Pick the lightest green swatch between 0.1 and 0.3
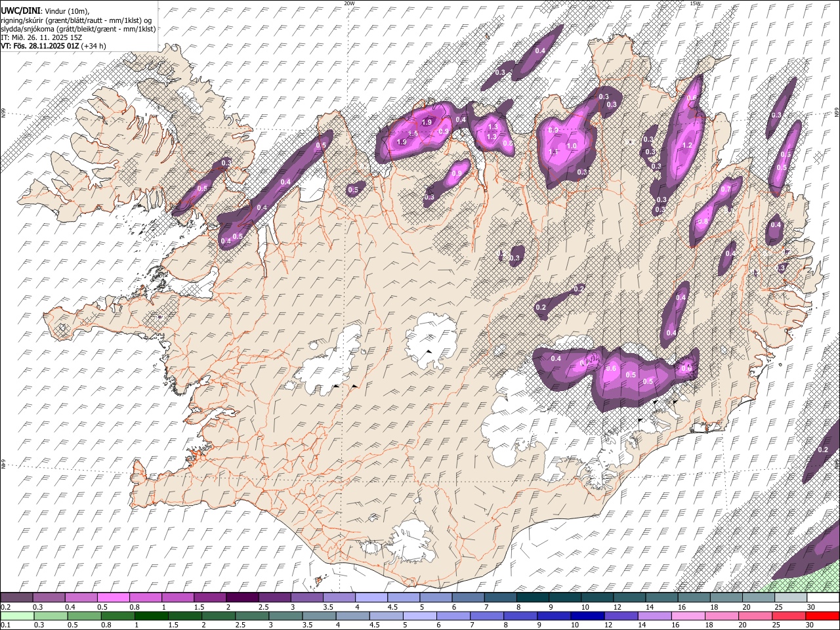Viewport: 840px width, 630px height. click(18, 616)
